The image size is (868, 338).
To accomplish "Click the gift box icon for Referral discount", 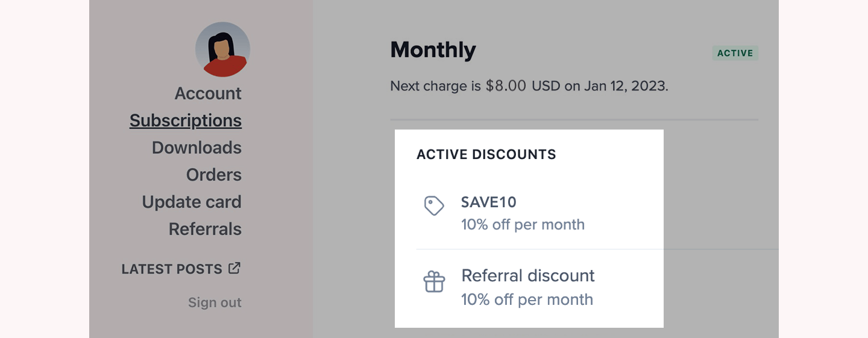I will [x=434, y=281].
